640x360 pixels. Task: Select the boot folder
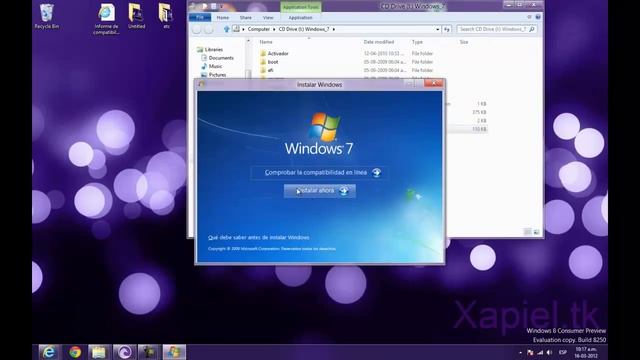pos(273,62)
